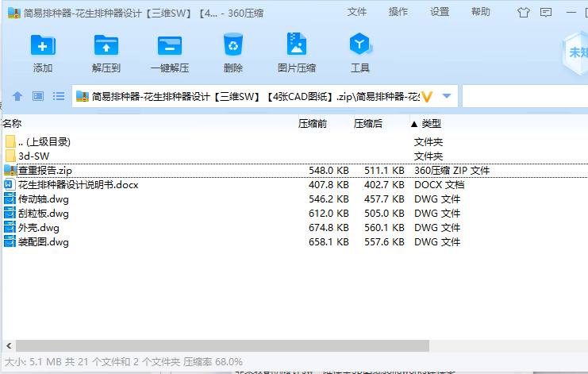Click the DWG icon for 传动轴.dwg
This screenshot has width=588, height=374.
coord(10,199)
